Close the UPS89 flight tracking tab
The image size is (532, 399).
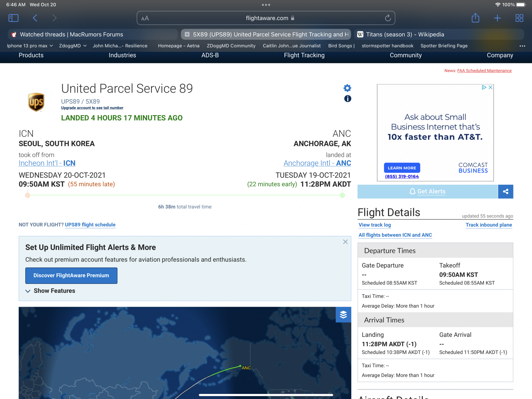pos(187,34)
